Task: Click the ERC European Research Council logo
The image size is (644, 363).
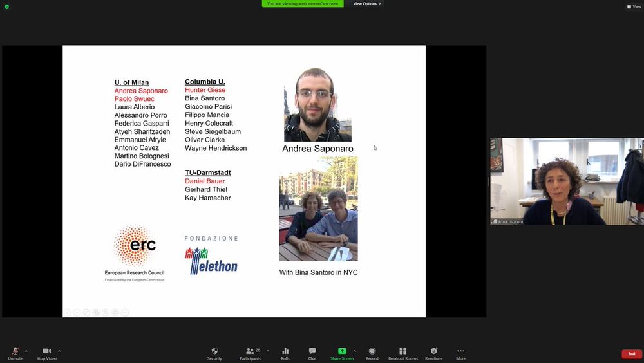Action: (x=135, y=253)
